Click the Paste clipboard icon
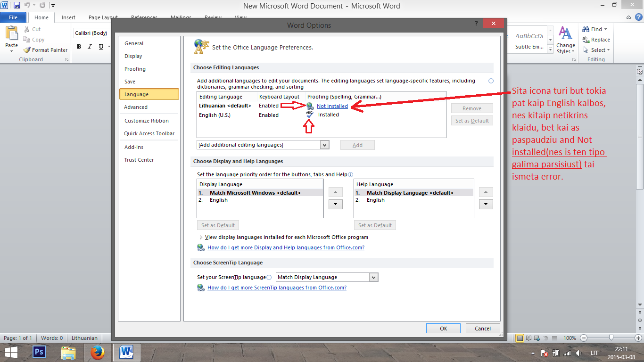This screenshot has width=644, height=362. click(11, 33)
